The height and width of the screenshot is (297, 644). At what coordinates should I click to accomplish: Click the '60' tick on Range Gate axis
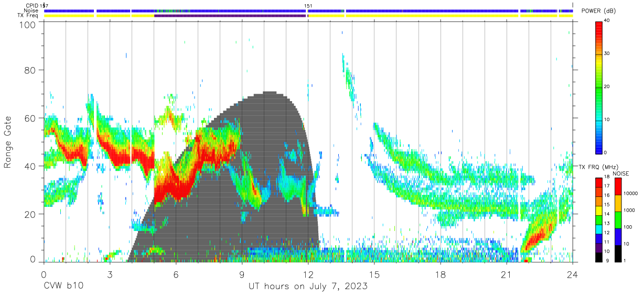click(30, 118)
